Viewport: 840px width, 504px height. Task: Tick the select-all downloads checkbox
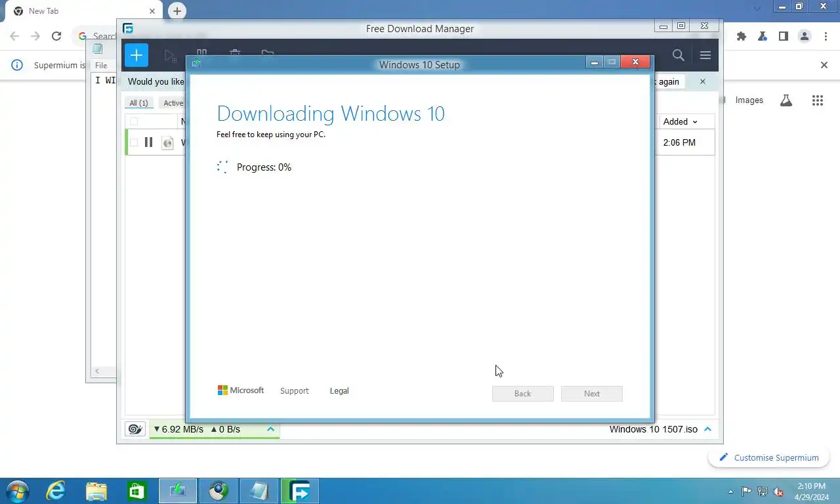[x=134, y=121]
